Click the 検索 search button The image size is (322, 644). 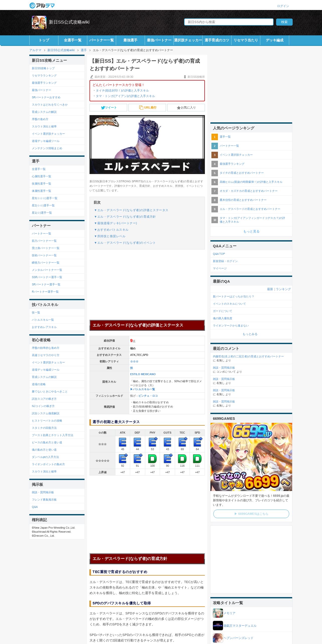tap(284, 22)
